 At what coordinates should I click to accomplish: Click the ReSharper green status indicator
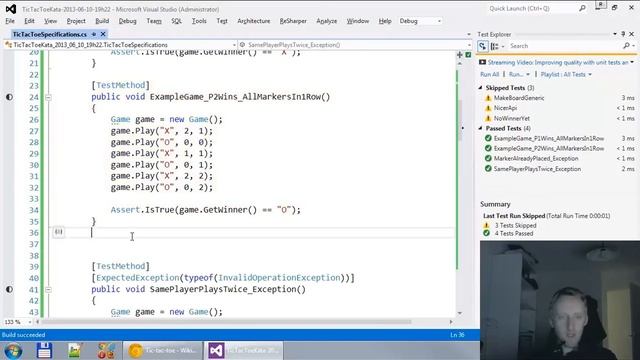pyautogui.click(x=468, y=54)
